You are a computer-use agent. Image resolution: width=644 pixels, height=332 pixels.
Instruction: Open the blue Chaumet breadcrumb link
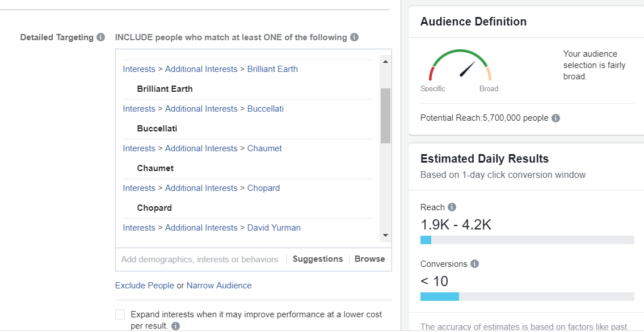(264, 148)
